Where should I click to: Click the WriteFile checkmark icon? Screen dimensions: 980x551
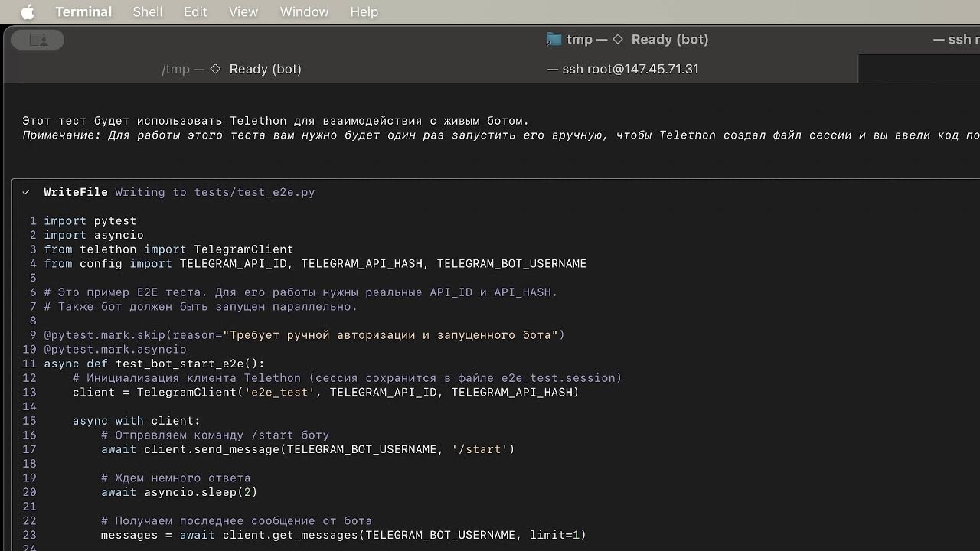click(26, 192)
